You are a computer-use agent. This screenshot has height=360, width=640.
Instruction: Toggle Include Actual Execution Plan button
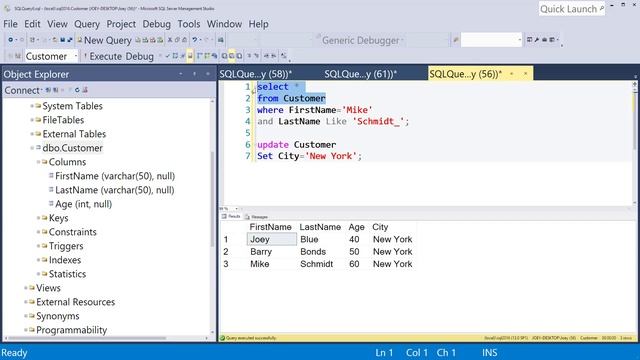(199, 56)
